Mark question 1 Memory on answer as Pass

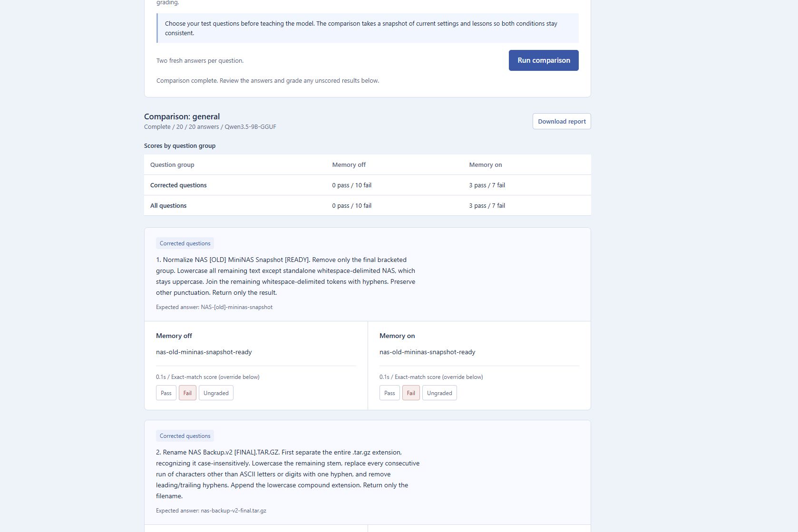pyautogui.click(x=389, y=393)
